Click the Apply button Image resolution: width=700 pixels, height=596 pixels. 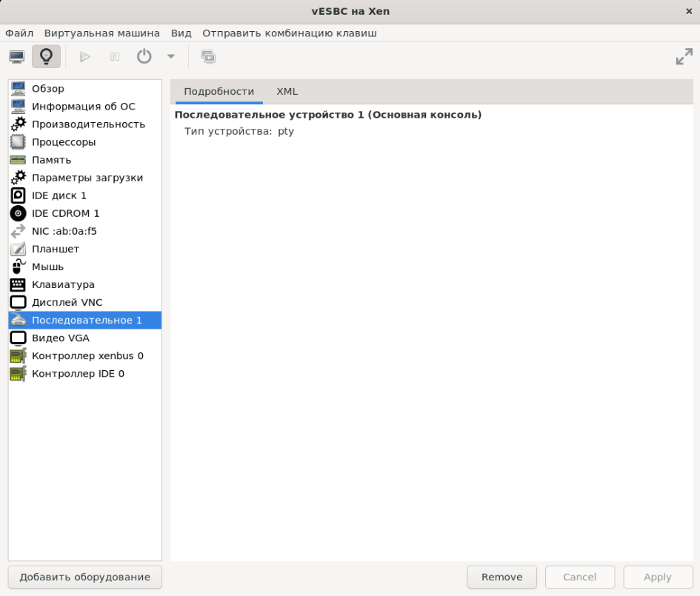[x=658, y=577]
